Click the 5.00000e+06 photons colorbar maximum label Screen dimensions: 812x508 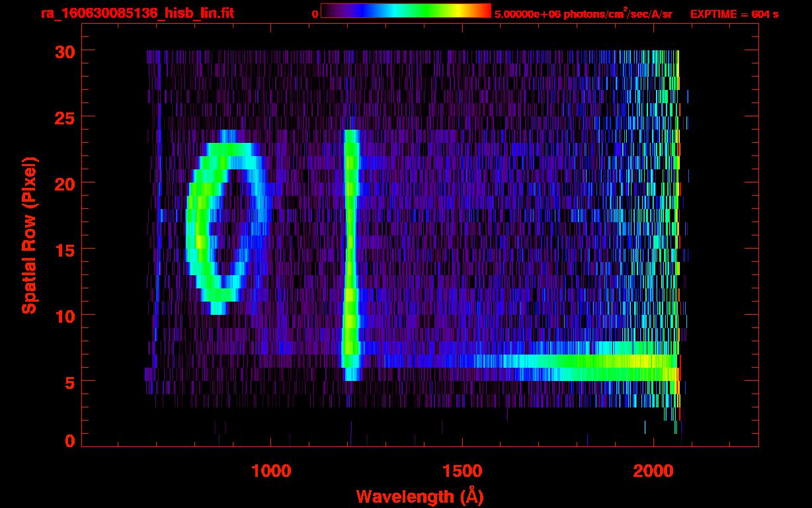(x=583, y=14)
